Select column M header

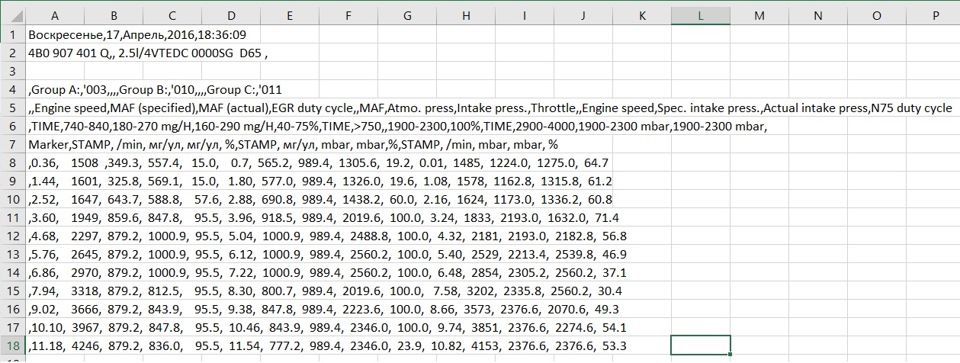click(759, 17)
